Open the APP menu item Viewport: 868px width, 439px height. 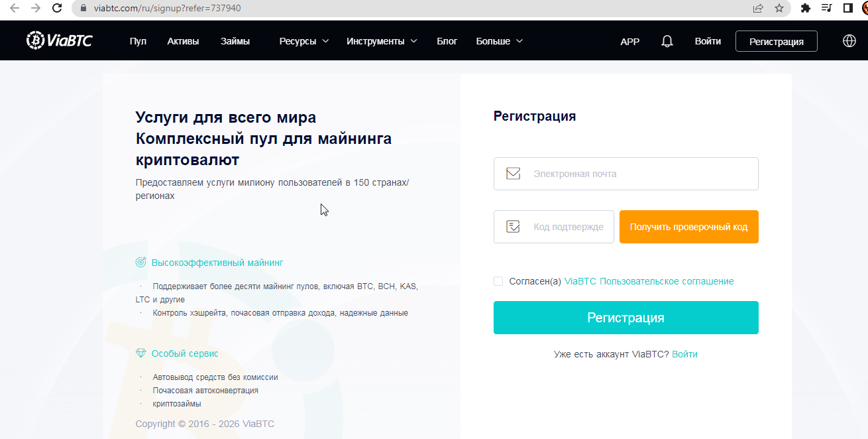tap(630, 41)
